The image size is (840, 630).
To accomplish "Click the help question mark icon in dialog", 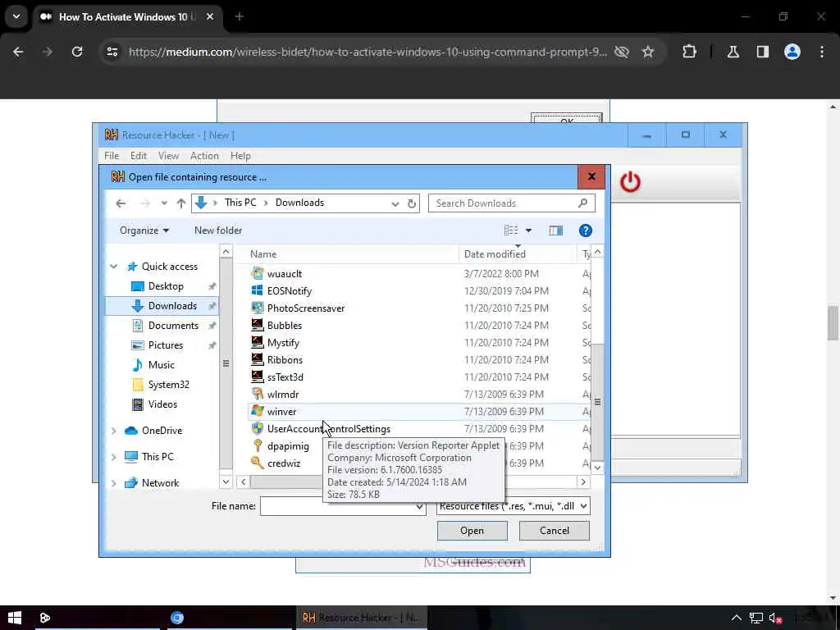I will [x=586, y=231].
